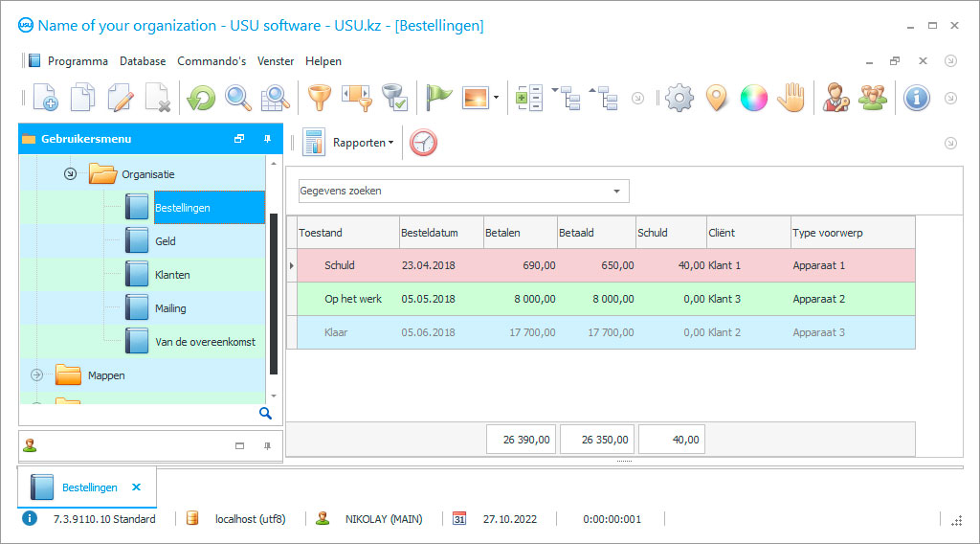Viewport: 980px width, 544px height.
Task: Click the red clock icon
Action: point(423,143)
